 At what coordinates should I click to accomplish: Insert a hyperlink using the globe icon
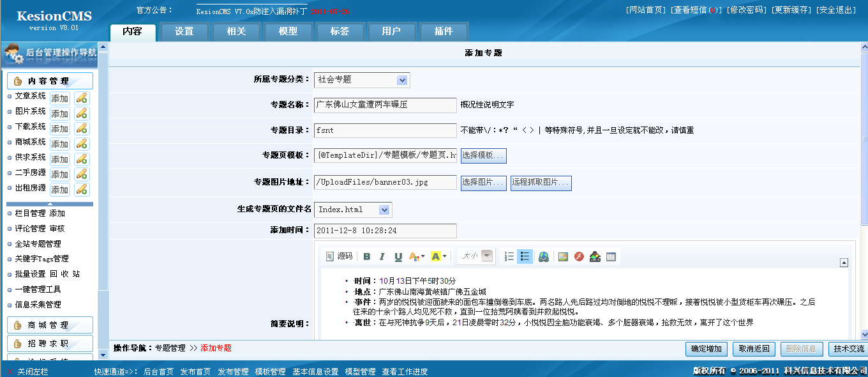[x=544, y=256]
